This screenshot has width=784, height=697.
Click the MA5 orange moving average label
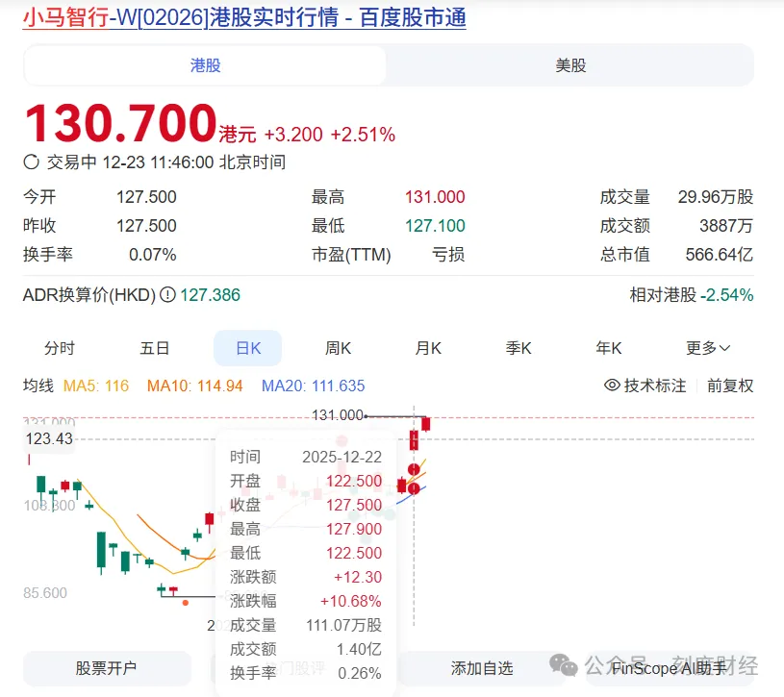pyautogui.click(x=96, y=386)
